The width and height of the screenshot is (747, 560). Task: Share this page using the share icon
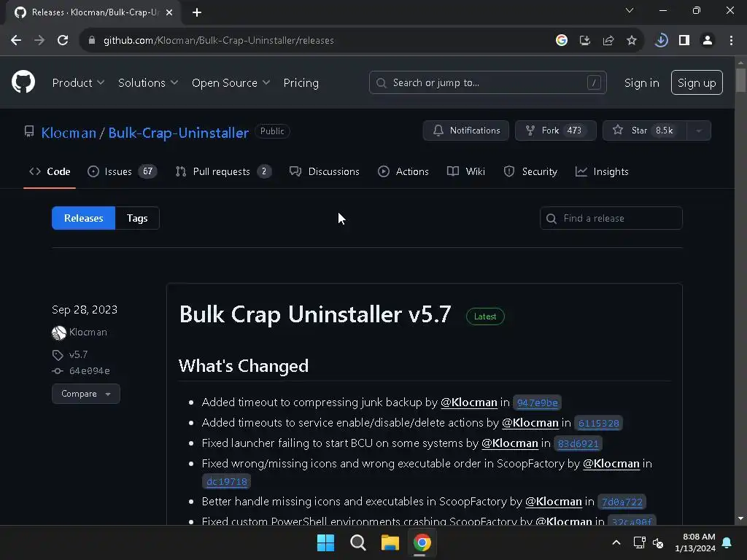tap(608, 41)
